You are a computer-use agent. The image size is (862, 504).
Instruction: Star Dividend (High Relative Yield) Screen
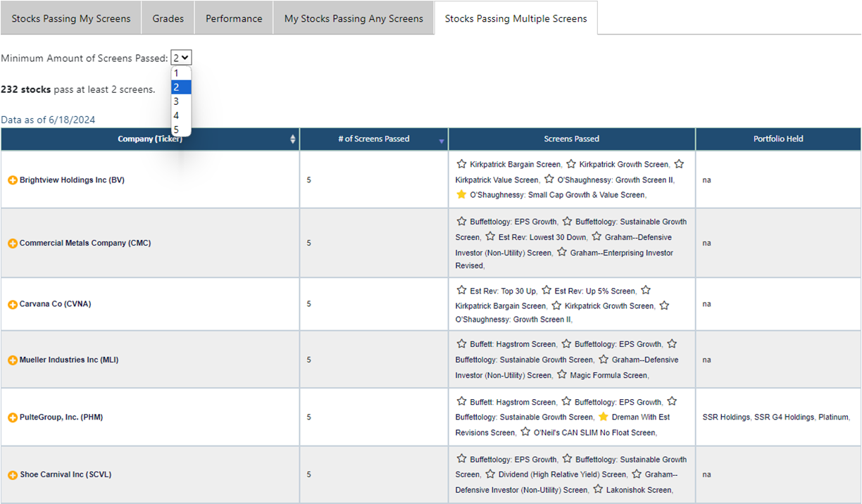tap(490, 474)
